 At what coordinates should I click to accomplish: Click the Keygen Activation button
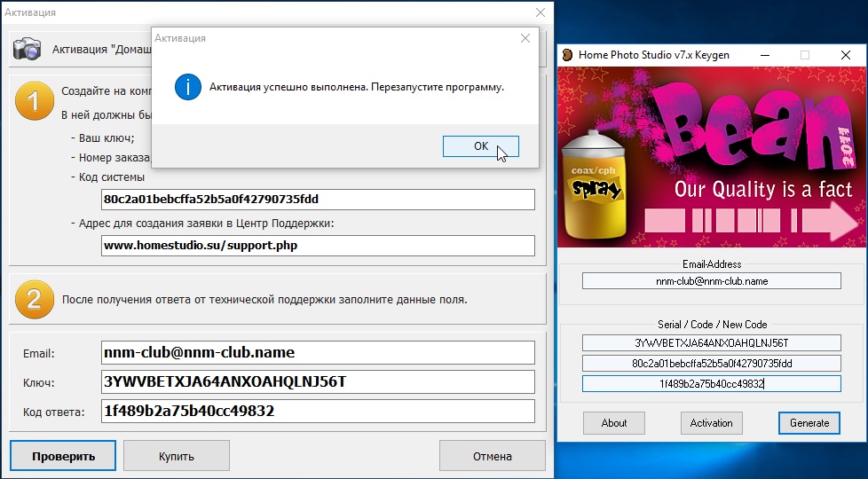coord(711,423)
